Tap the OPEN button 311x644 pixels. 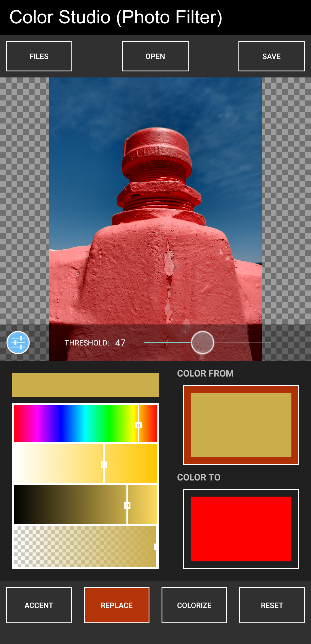[x=155, y=56]
